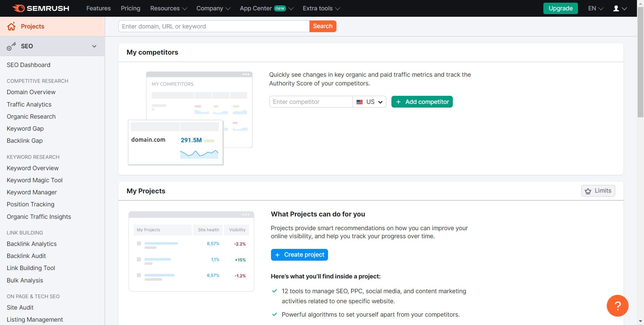Collapse the SEO sidebar section
Screen dimensions: 644x325
94,46
